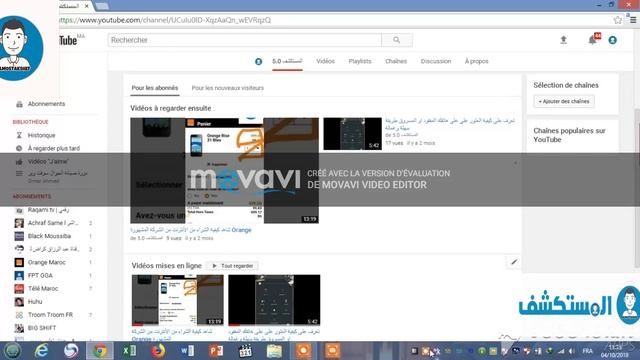Select the Pour les abonnés tab
The height and width of the screenshot is (360, 640).
155,88
